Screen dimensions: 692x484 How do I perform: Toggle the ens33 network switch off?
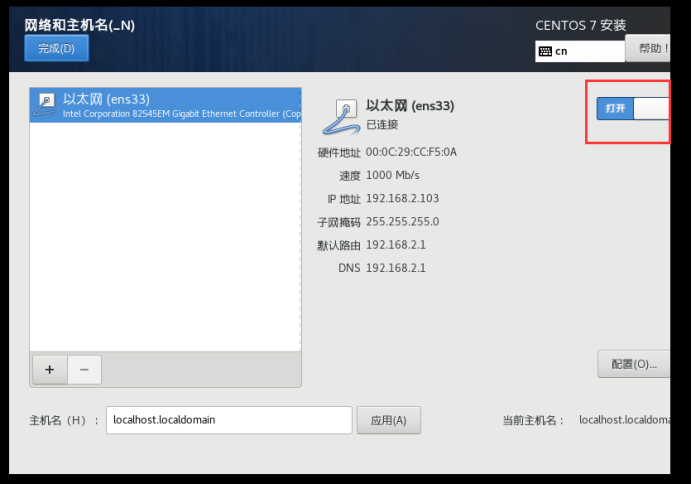coord(633,109)
